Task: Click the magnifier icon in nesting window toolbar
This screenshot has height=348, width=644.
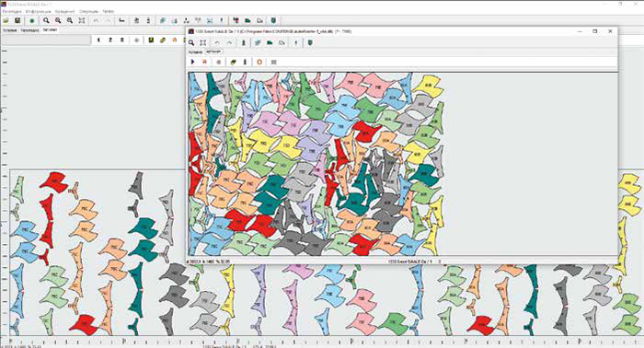Action: (191, 42)
